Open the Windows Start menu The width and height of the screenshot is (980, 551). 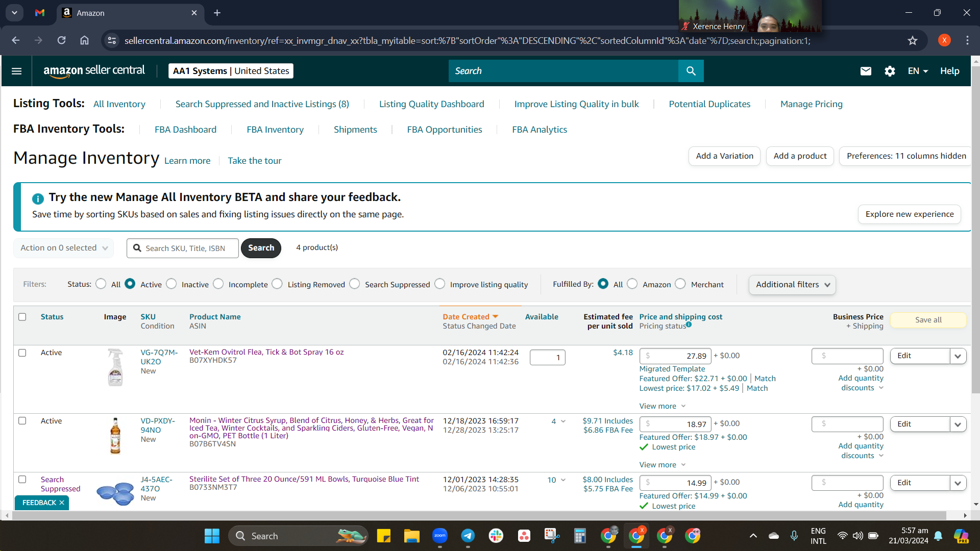pos(212,536)
